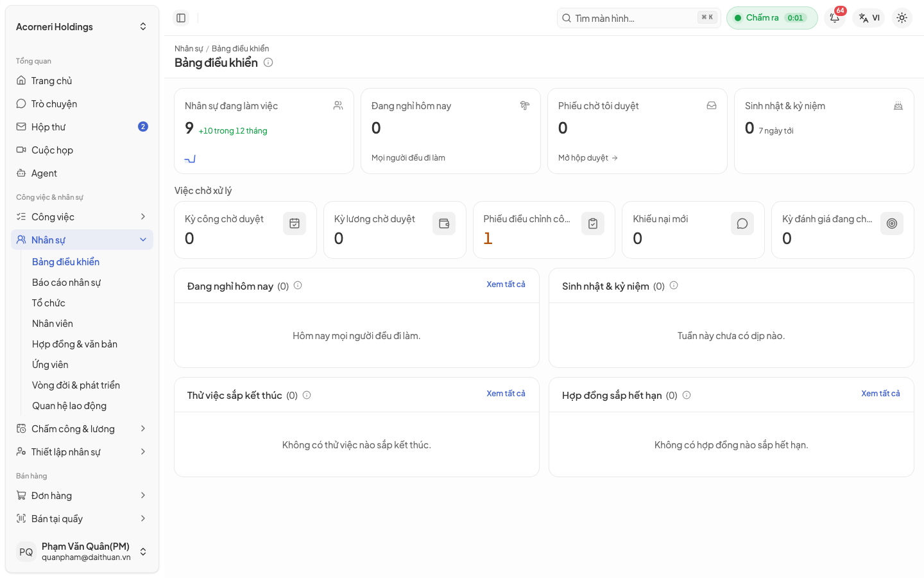Expand the Đơn hàng sidebar group
The width and height of the screenshot is (924, 578).
click(82, 495)
